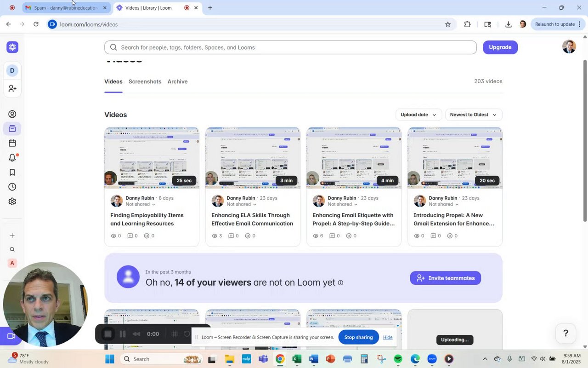Open the Chrome extensions puzzle icon

[467, 24]
